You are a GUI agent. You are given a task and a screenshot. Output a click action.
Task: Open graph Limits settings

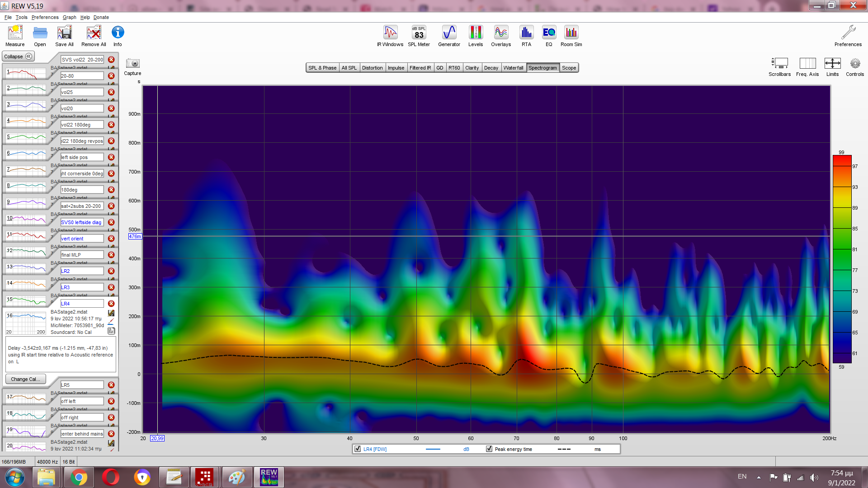(x=832, y=64)
